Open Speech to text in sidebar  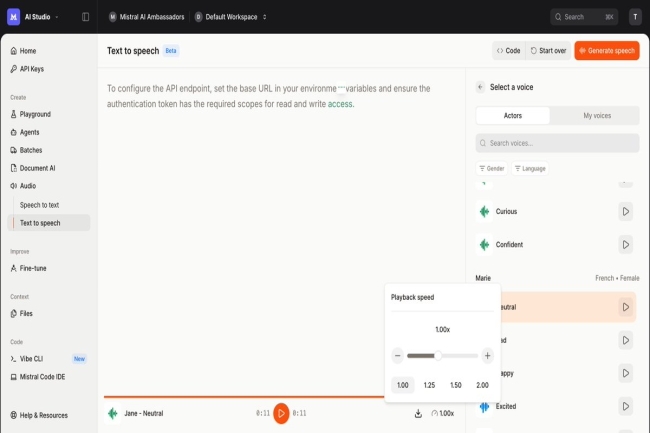pos(39,205)
